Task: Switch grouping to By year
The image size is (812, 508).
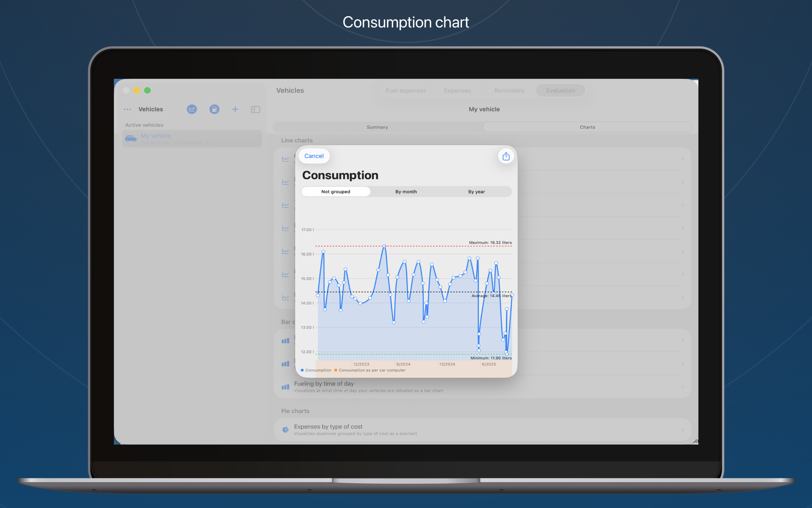Action: tap(476, 192)
